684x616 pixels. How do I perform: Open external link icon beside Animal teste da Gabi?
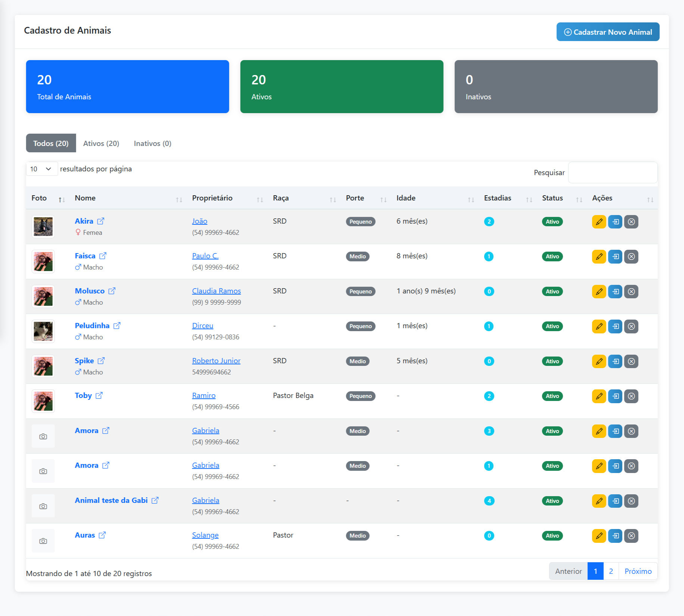pos(155,500)
